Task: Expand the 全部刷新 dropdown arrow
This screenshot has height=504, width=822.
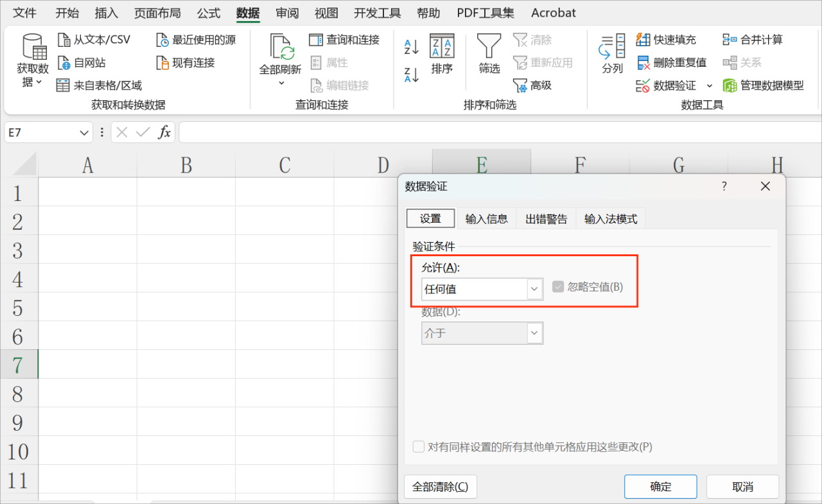Action: click(x=281, y=83)
